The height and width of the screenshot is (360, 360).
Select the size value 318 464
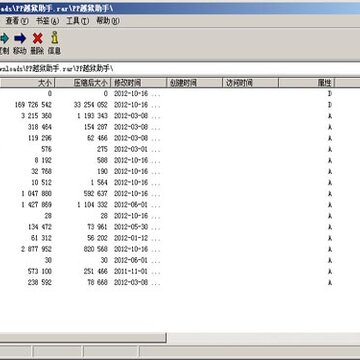click(40, 127)
